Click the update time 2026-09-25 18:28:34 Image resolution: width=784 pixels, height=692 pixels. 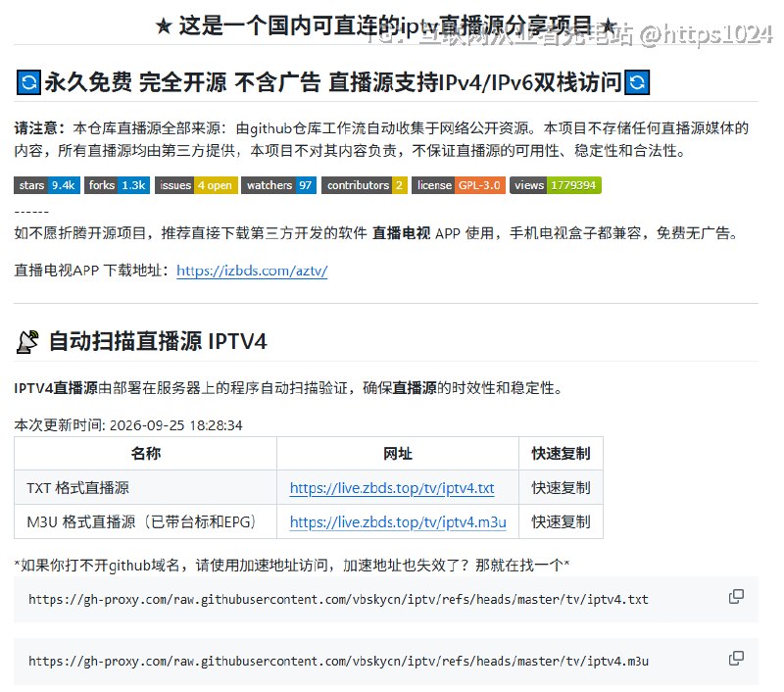(176, 425)
